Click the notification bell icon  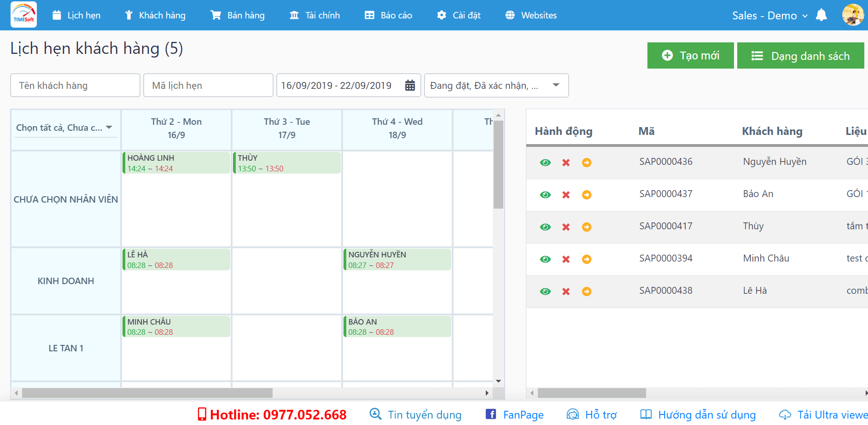pos(821,15)
